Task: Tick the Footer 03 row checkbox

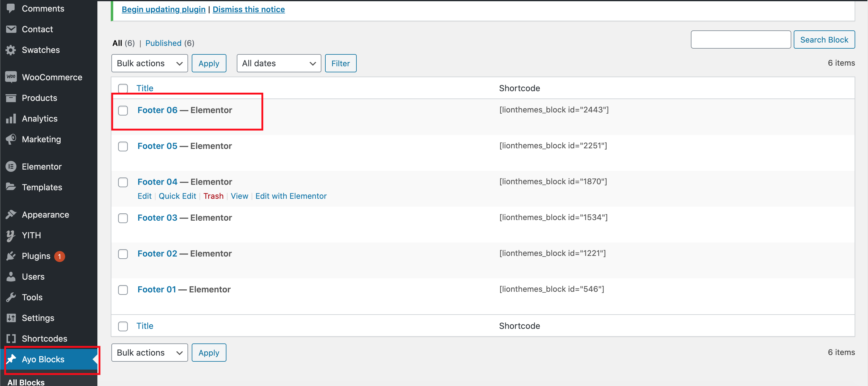Action: [123, 218]
